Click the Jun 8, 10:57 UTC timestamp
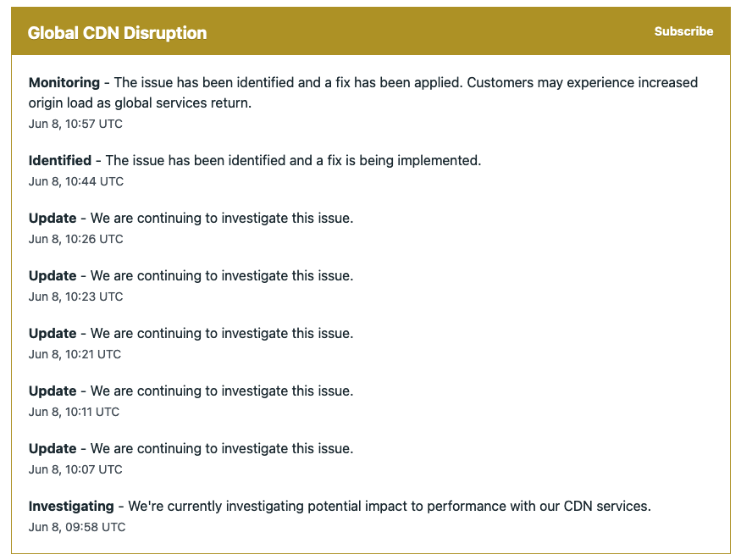The height and width of the screenshot is (560, 741). click(x=75, y=124)
